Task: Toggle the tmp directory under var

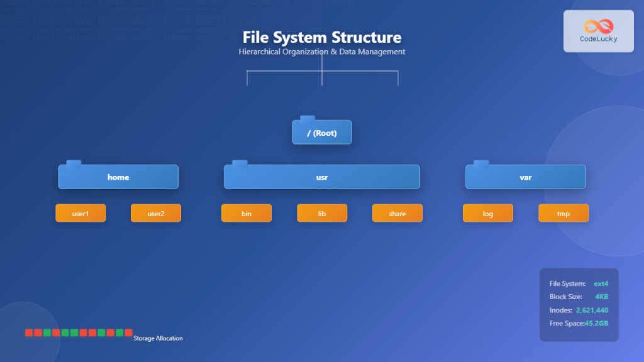Action: 563,213
